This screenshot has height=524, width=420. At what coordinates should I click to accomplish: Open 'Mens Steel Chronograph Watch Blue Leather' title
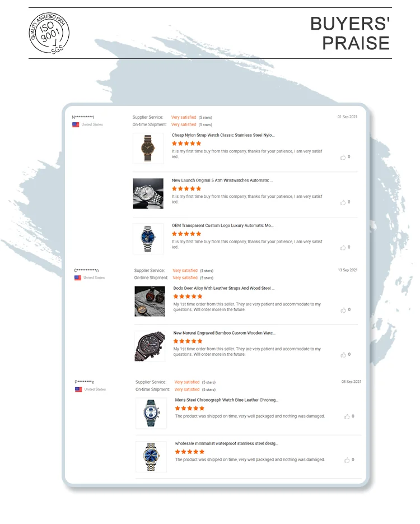click(x=227, y=400)
